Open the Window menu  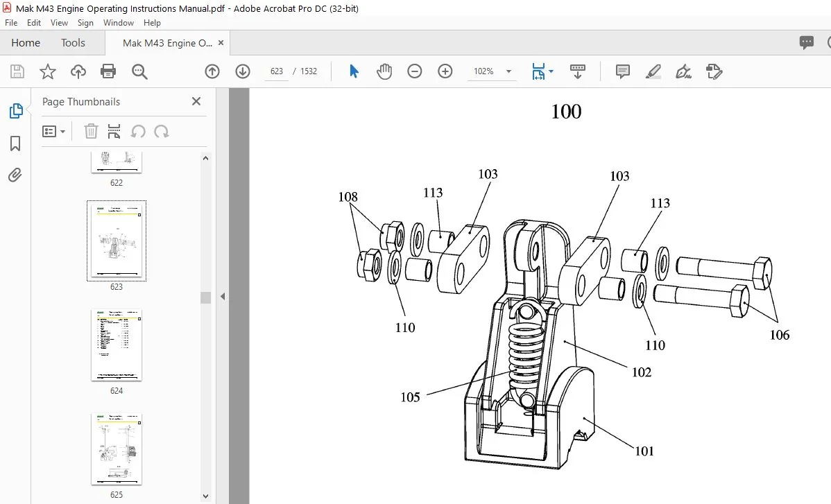(118, 23)
